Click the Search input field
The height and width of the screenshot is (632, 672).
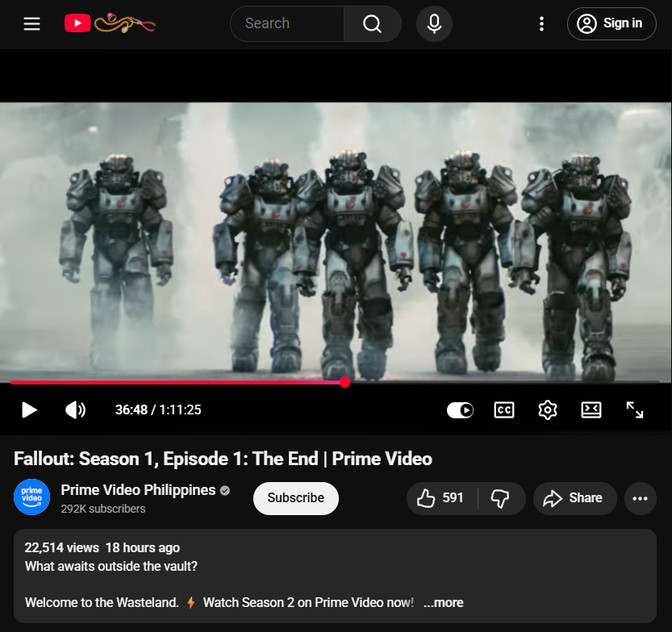(287, 23)
